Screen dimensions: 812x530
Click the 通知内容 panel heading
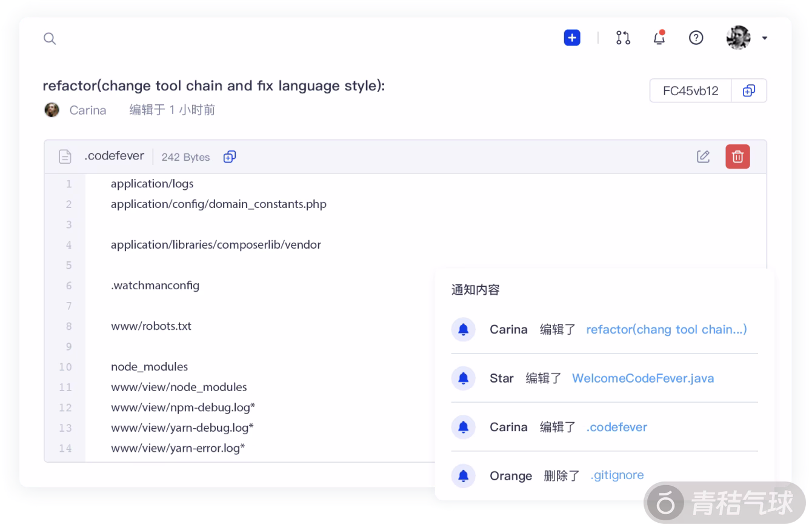coord(476,290)
